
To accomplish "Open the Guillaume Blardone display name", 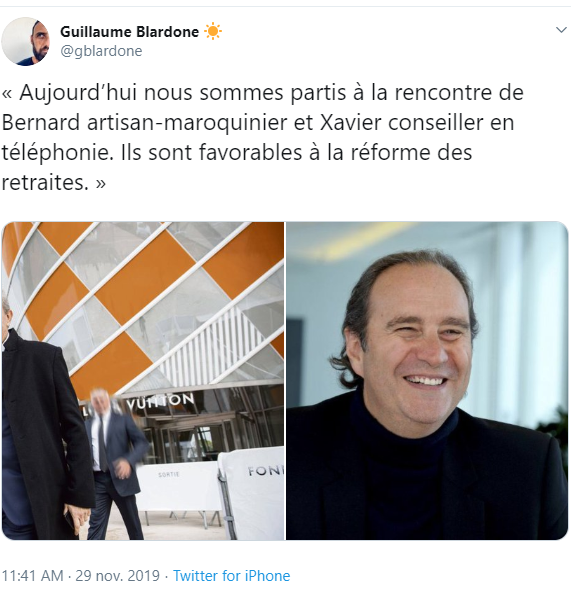I will pos(129,32).
